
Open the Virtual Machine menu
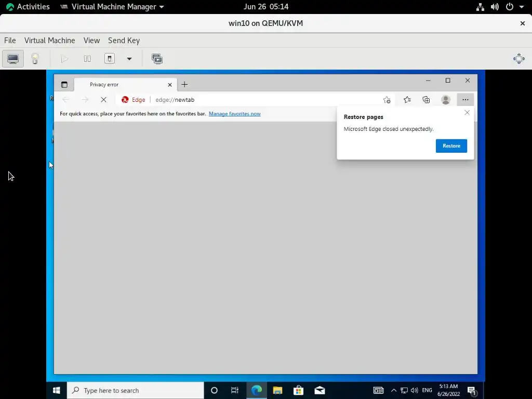49,41
